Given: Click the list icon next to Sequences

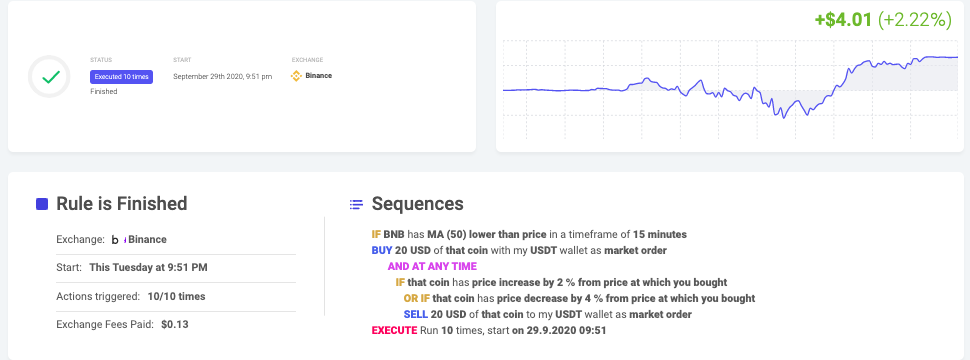Looking at the screenshot, I should (356, 205).
